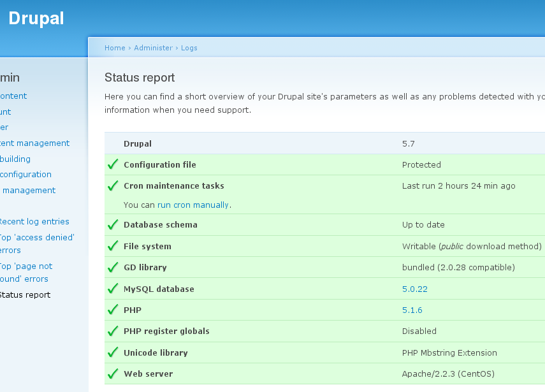The width and height of the screenshot is (545, 392).
Task: Click the GD library status checkmark icon
Action: coord(113,267)
